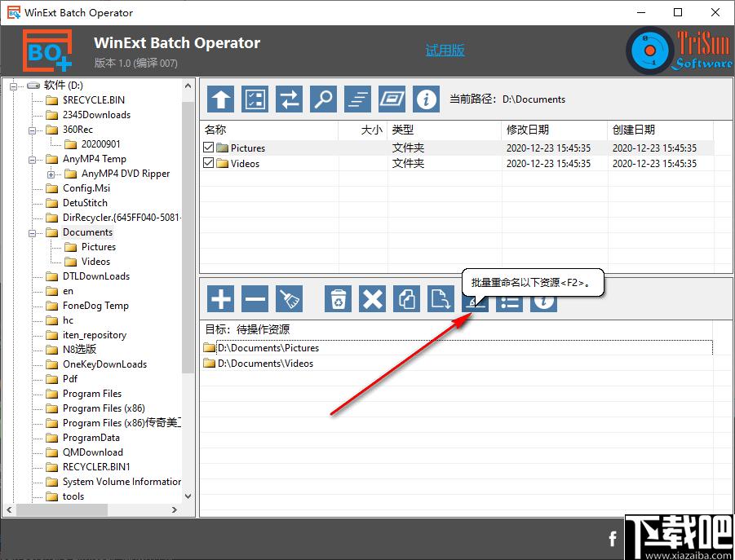Viewport: 735px width, 560px height.
Task: Click tree horizontal scrollbar left arrow
Action: click(x=9, y=510)
